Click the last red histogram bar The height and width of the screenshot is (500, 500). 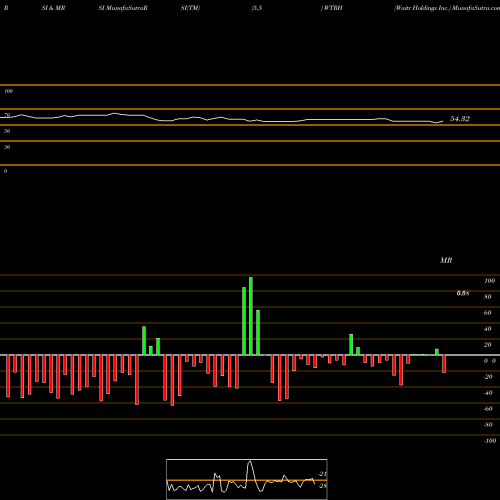pyautogui.click(x=444, y=364)
